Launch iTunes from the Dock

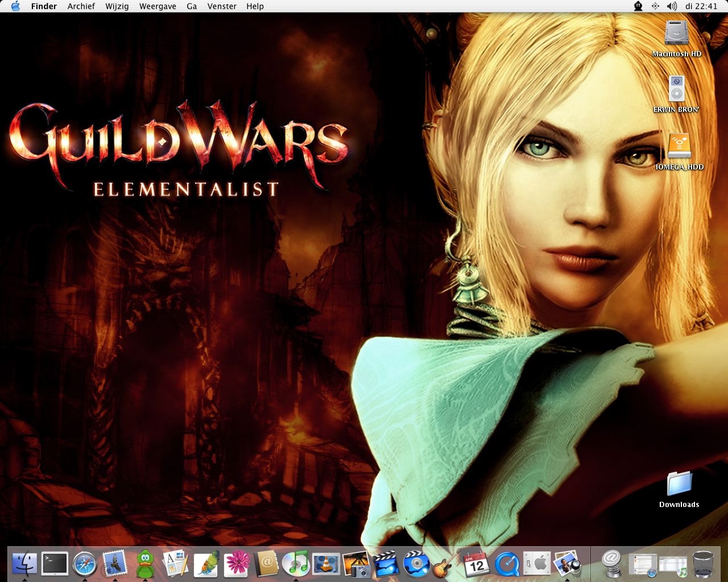tap(296, 564)
